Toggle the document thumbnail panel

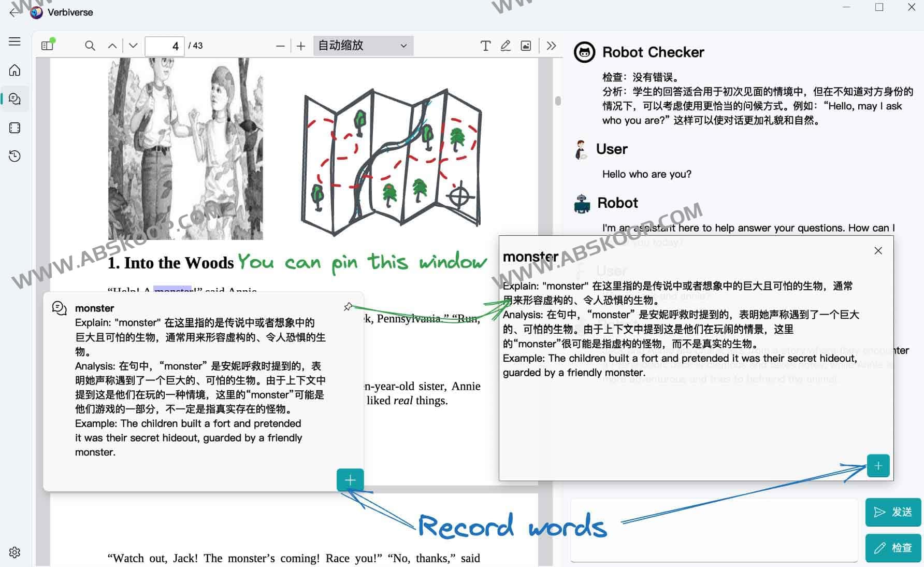point(47,45)
